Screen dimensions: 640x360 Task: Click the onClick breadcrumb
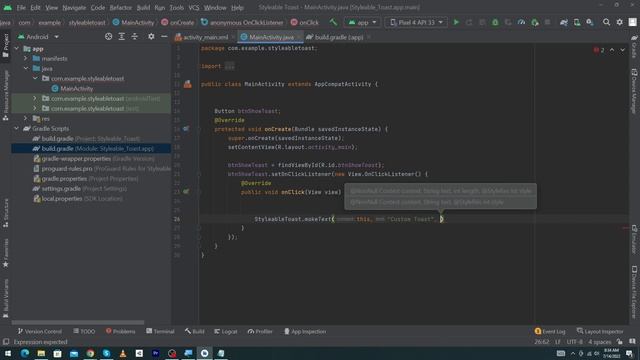(x=304, y=22)
